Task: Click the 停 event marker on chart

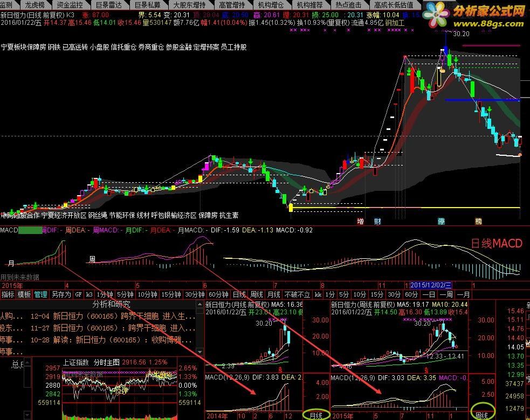Action: pyautogui.click(x=441, y=221)
